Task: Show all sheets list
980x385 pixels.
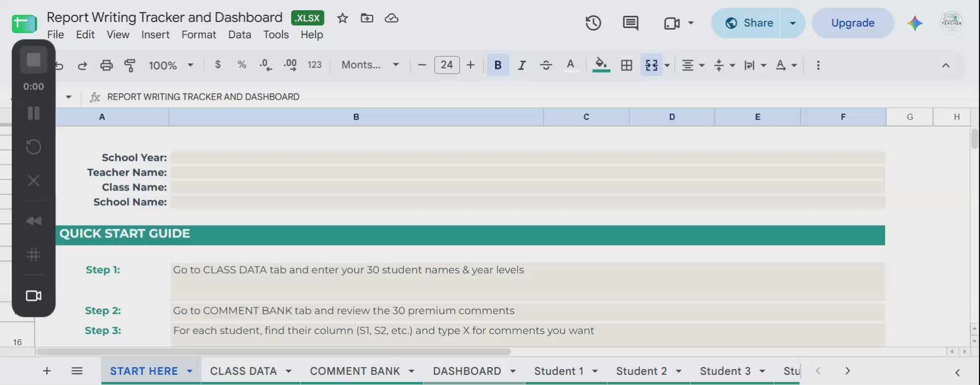Action: (x=77, y=371)
